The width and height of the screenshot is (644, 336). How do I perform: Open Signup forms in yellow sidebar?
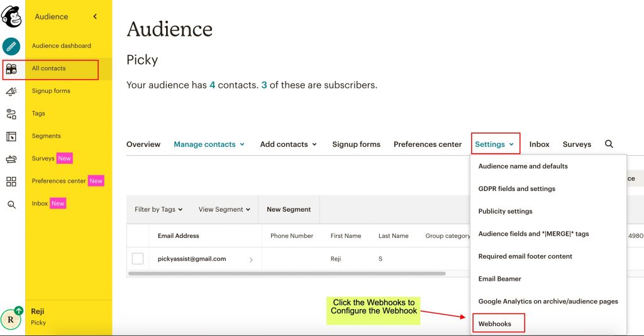[51, 91]
